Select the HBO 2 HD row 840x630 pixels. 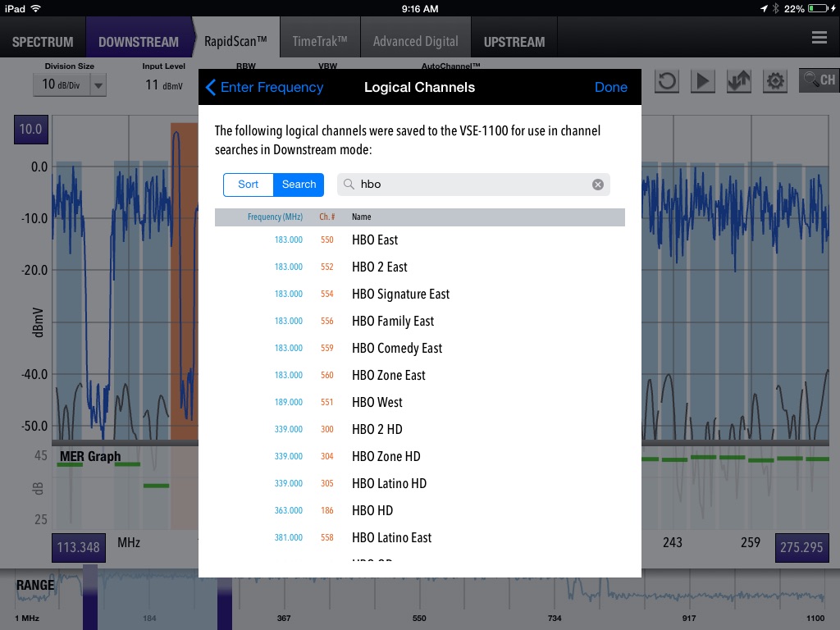420,429
